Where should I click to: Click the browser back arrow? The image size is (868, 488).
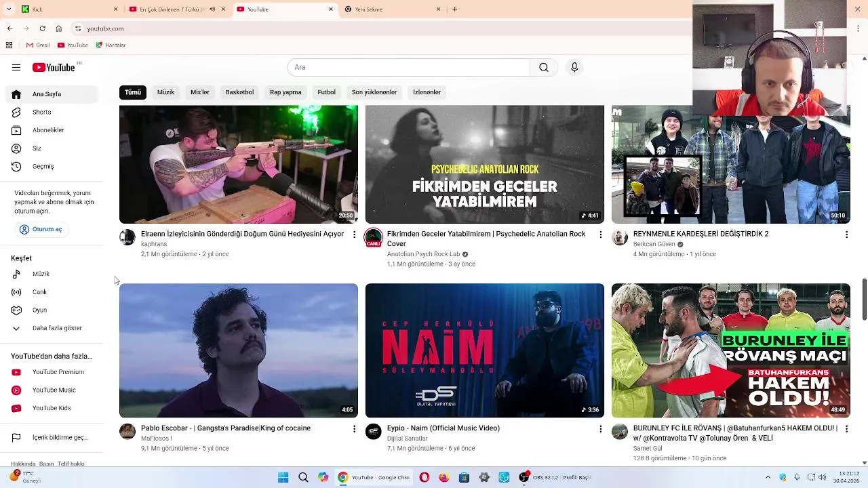coord(10,28)
